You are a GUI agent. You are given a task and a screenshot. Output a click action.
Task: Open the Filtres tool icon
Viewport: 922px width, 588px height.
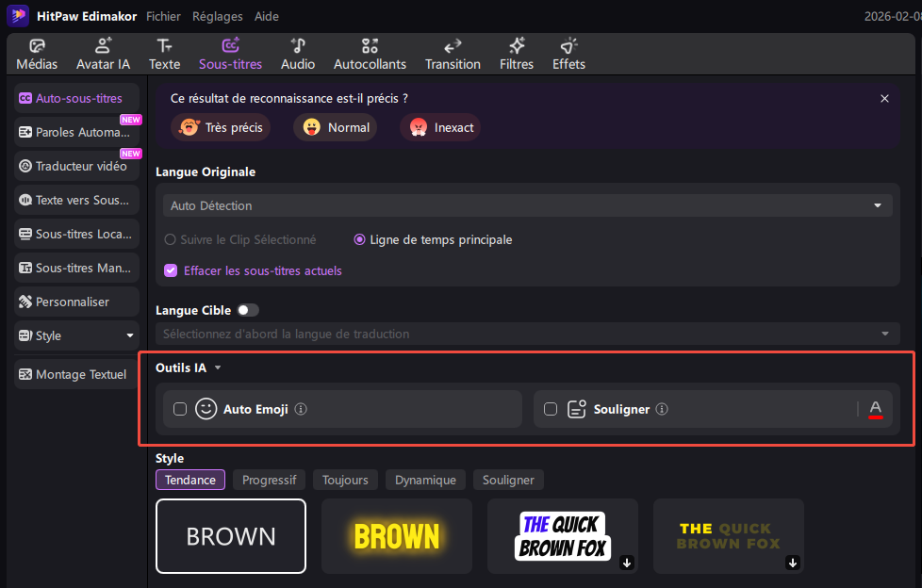(517, 46)
